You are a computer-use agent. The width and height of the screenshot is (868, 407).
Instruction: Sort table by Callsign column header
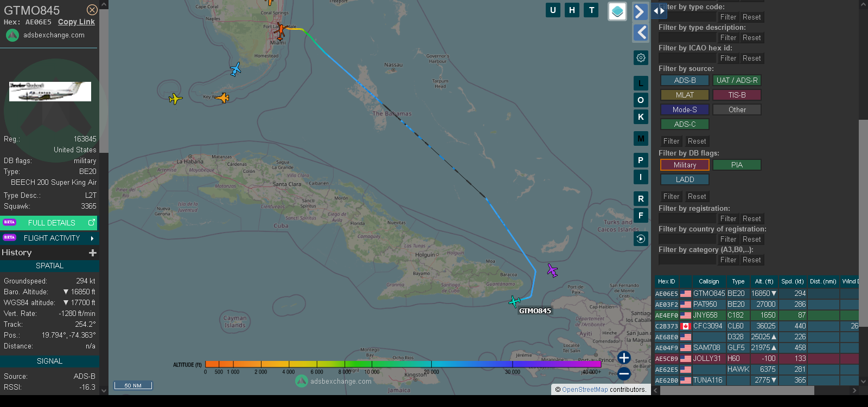click(709, 281)
